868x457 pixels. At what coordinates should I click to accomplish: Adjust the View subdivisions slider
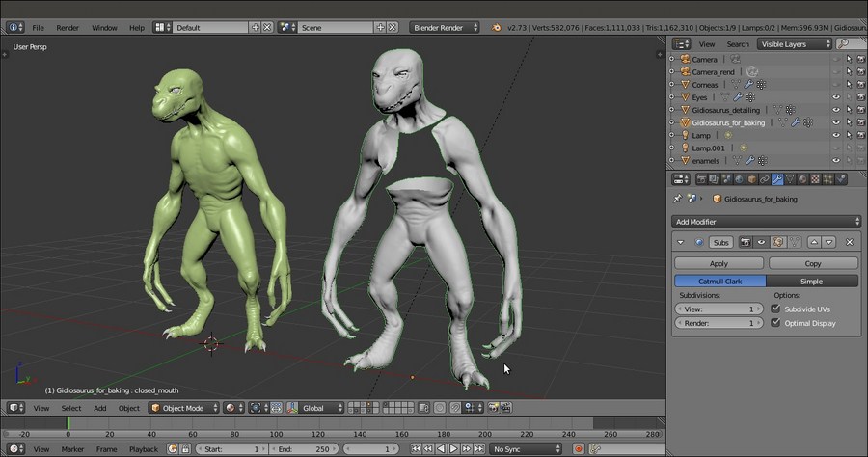point(719,309)
